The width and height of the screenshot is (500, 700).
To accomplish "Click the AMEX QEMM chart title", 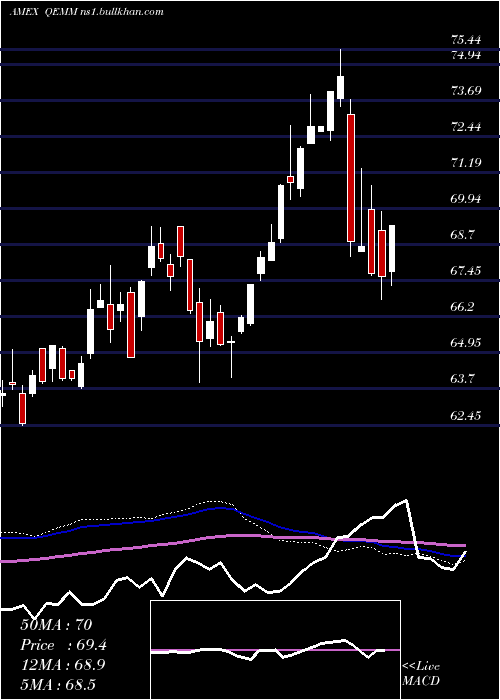I will click(86, 12).
